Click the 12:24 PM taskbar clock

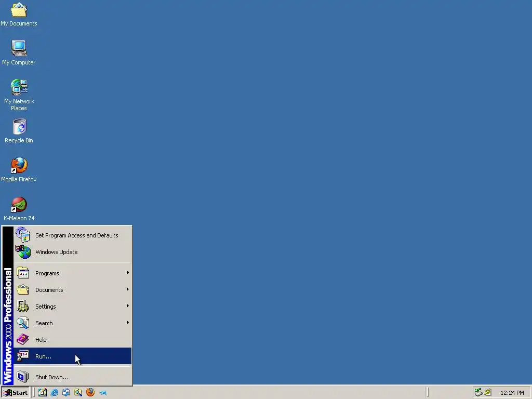click(512, 393)
